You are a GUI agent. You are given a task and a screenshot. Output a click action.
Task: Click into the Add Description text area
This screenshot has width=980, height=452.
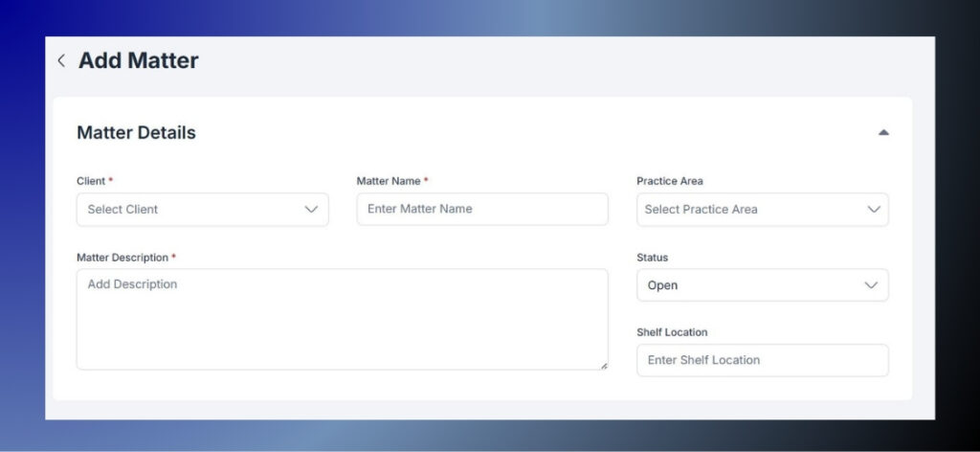pyautogui.click(x=342, y=319)
